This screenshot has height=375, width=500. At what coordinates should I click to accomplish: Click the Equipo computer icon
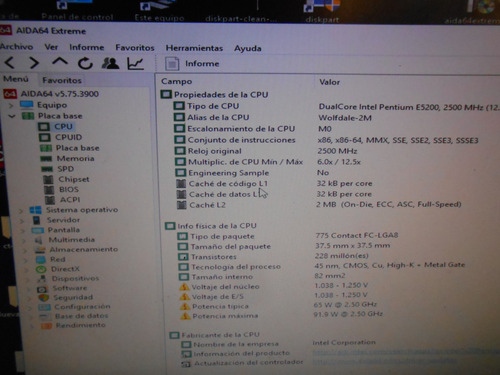(x=27, y=105)
